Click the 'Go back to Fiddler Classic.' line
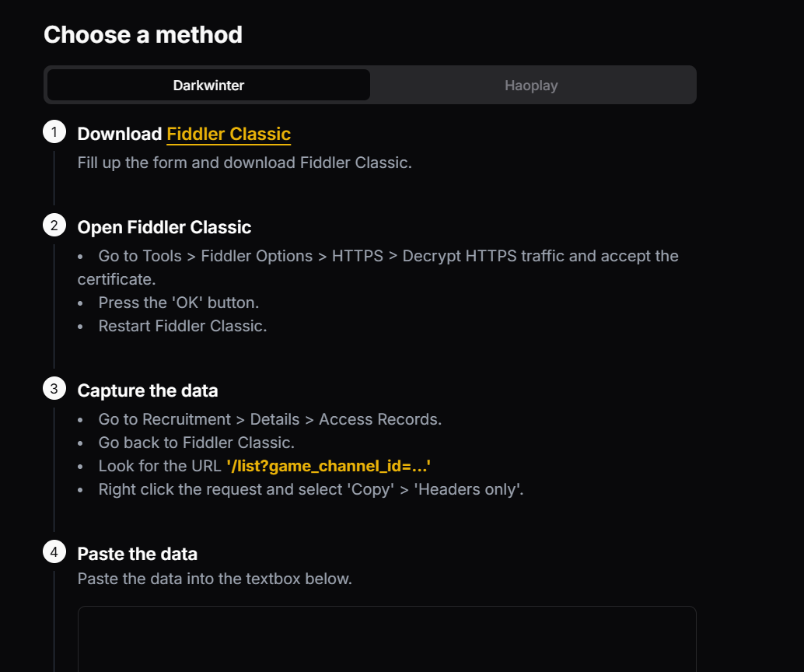 pos(197,443)
